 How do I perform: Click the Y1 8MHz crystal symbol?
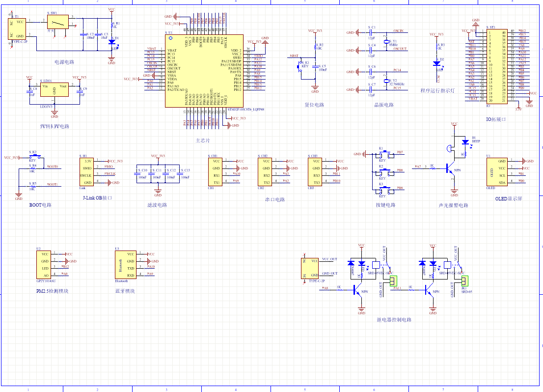tap(386, 43)
